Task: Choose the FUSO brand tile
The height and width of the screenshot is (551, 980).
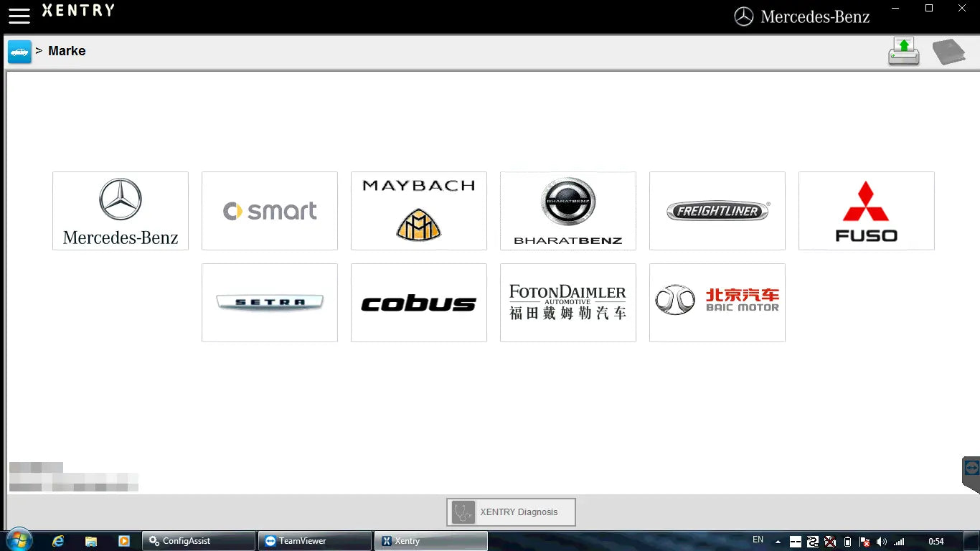Action: tap(866, 210)
